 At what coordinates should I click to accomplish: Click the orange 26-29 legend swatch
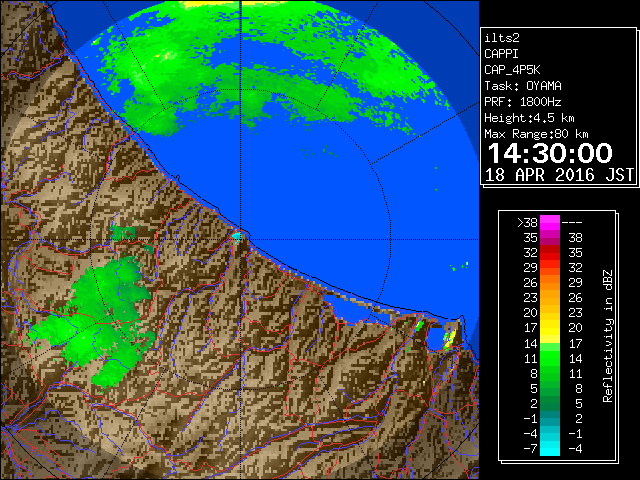(550, 283)
